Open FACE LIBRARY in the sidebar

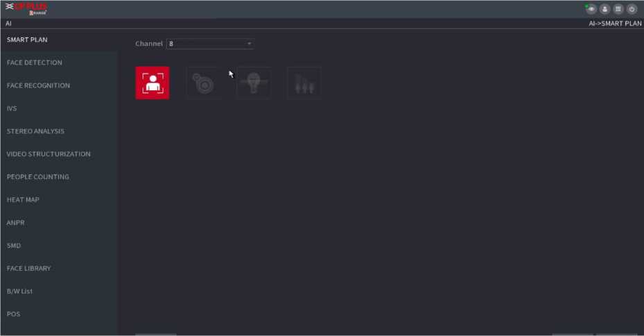[28, 269]
